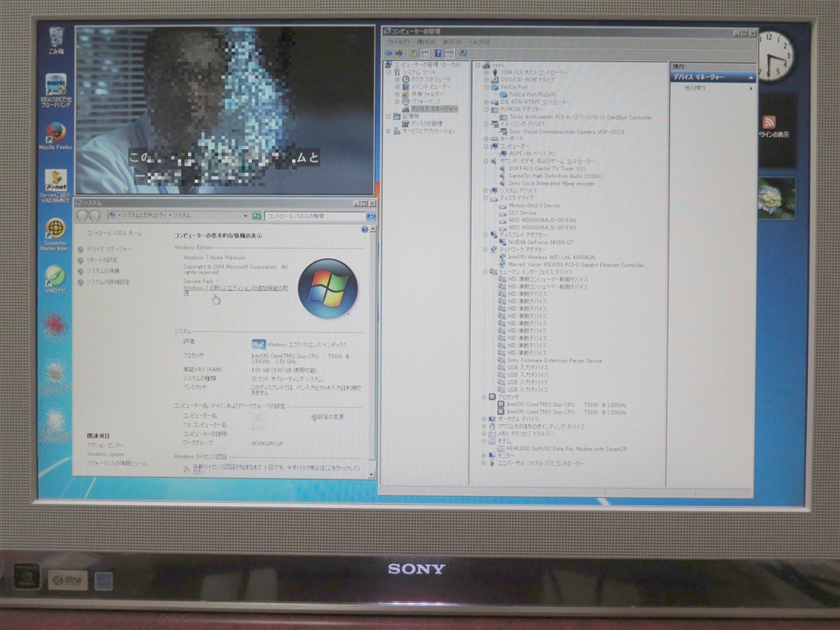Open the 表示(V) menu

click(452, 42)
